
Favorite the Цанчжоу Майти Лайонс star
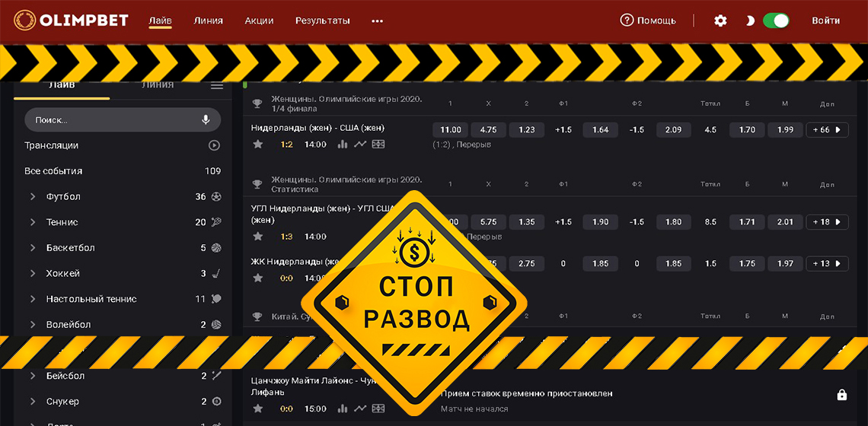pos(257,409)
